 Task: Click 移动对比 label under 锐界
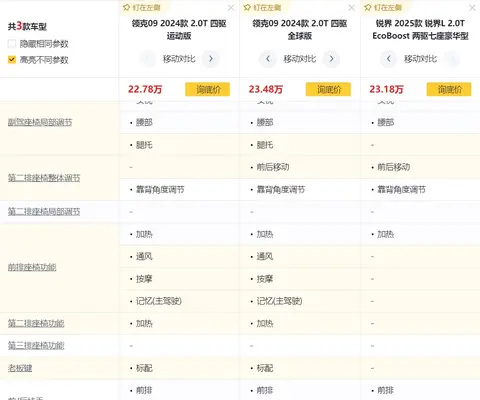pyautogui.click(x=420, y=59)
